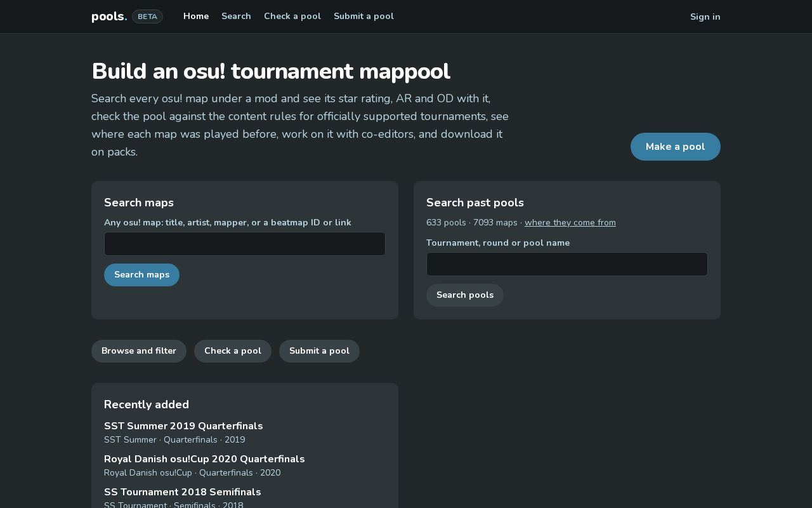Go to Check a pool in navbar
The height and width of the screenshot is (508, 812).
[x=292, y=17]
